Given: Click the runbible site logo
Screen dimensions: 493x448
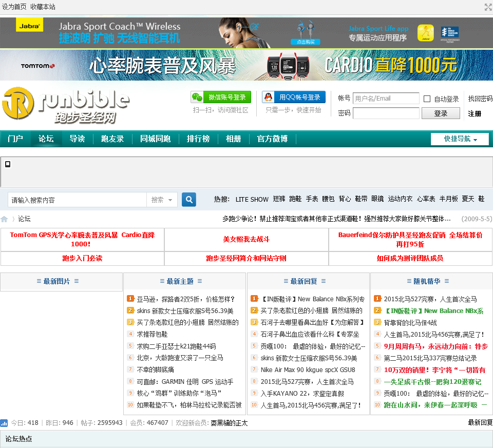Looking at the screenshot, I should (x=66, y=105).
